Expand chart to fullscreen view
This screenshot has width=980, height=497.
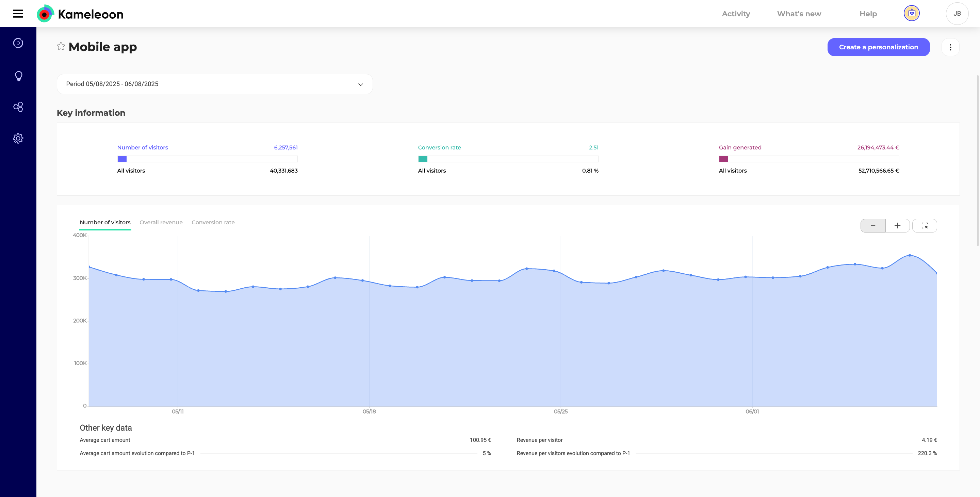924,226
